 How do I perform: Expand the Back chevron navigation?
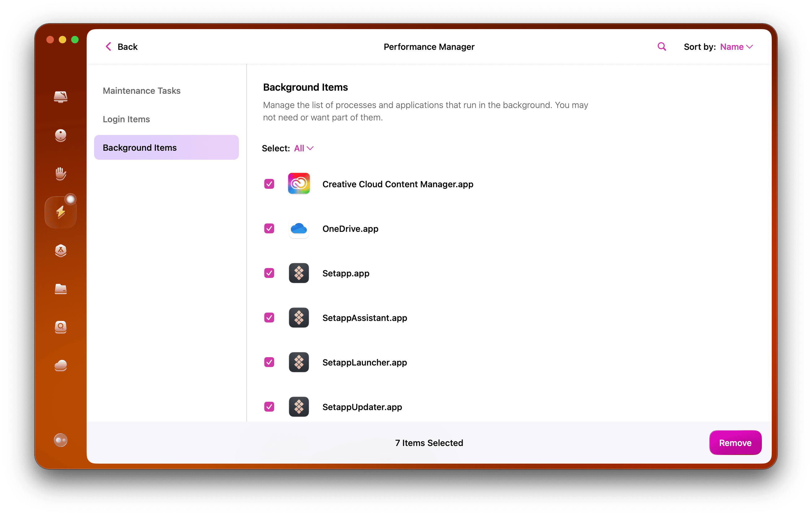click(x=108, y=46)
